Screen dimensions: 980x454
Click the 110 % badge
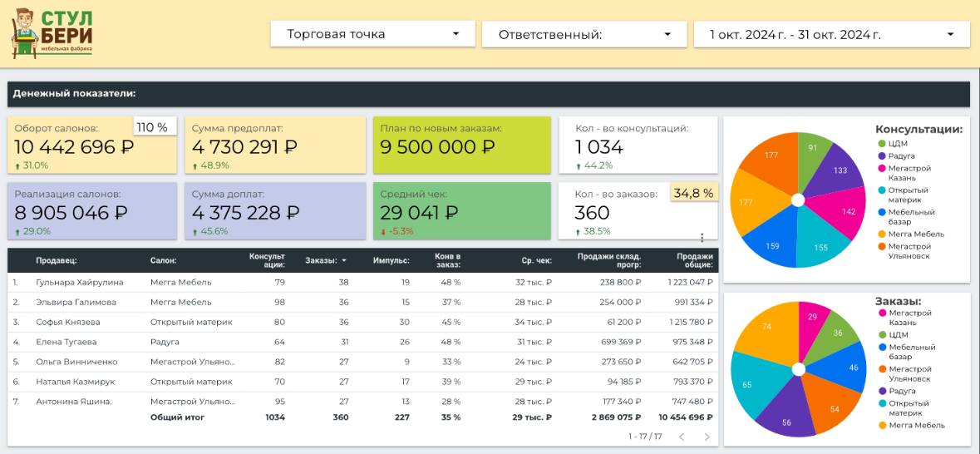click(x=155, y=127)
